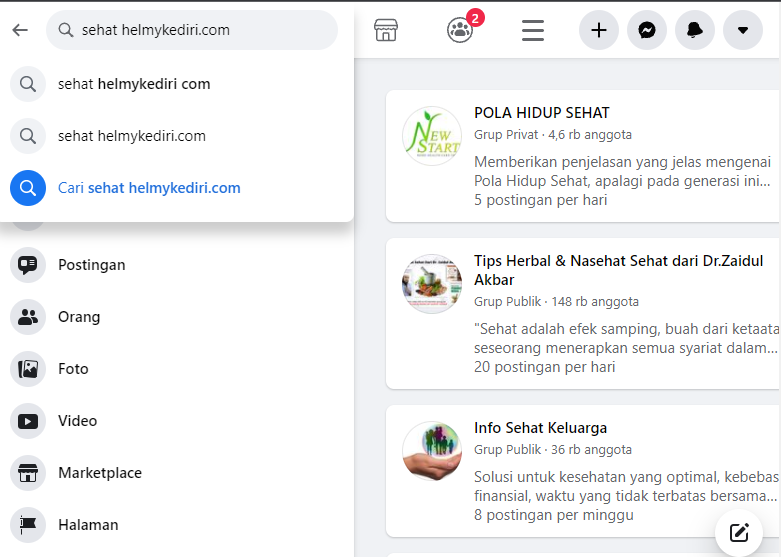
Task: Click the search magnifier inside search box
Action: click(x=66, y=30)
